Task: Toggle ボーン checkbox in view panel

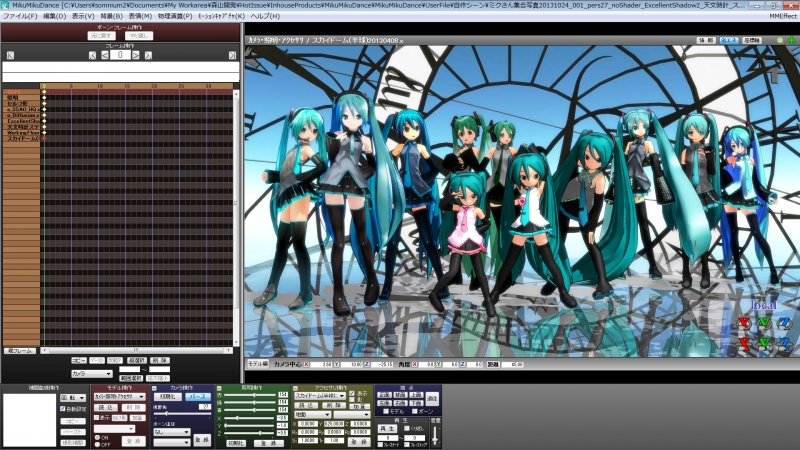Action: pyautogui.click(x=415, y=411)
